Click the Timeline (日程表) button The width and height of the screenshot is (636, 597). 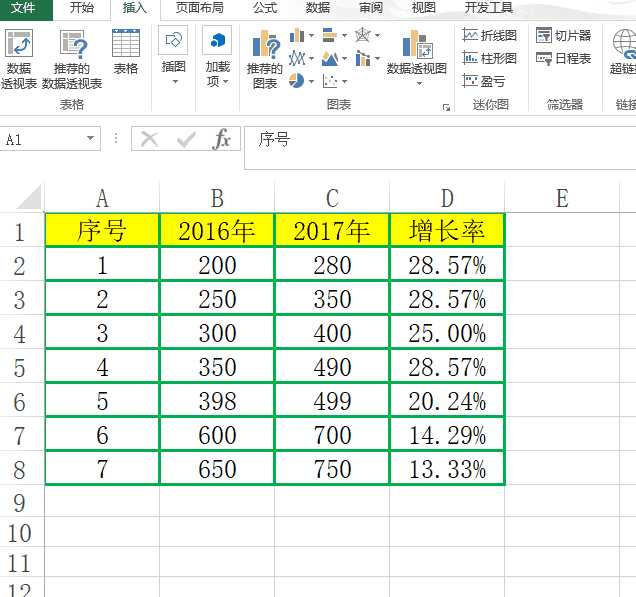coord(563,58)
